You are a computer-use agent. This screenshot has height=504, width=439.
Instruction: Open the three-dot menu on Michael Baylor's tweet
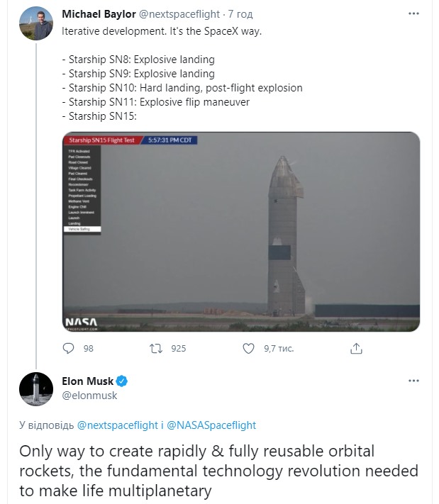point(413,13)
